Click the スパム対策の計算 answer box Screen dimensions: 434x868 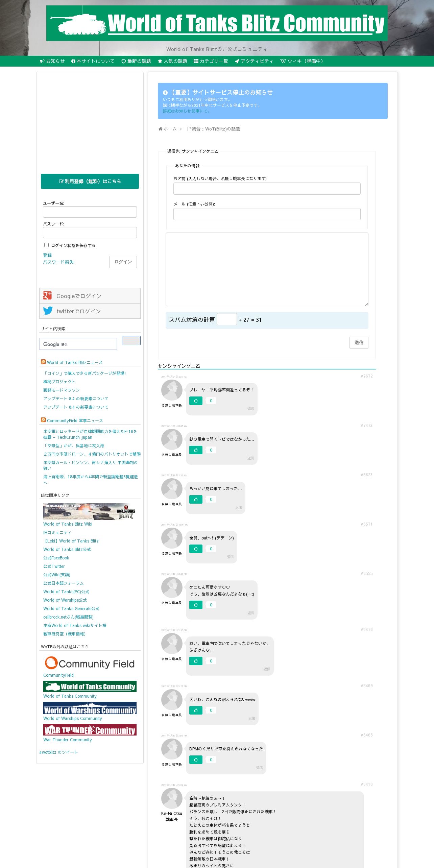(226, 319)
